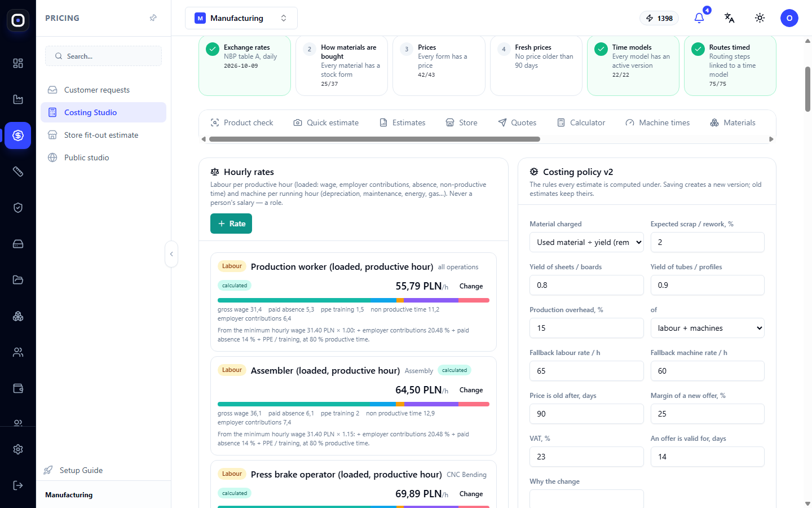Open Store fit-out estimate in sidebar

103,135
